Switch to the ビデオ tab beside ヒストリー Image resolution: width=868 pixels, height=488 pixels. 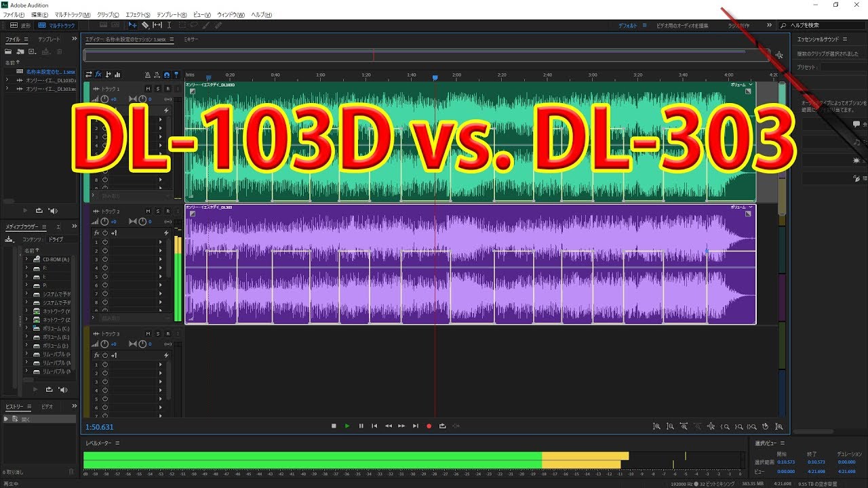47,406
